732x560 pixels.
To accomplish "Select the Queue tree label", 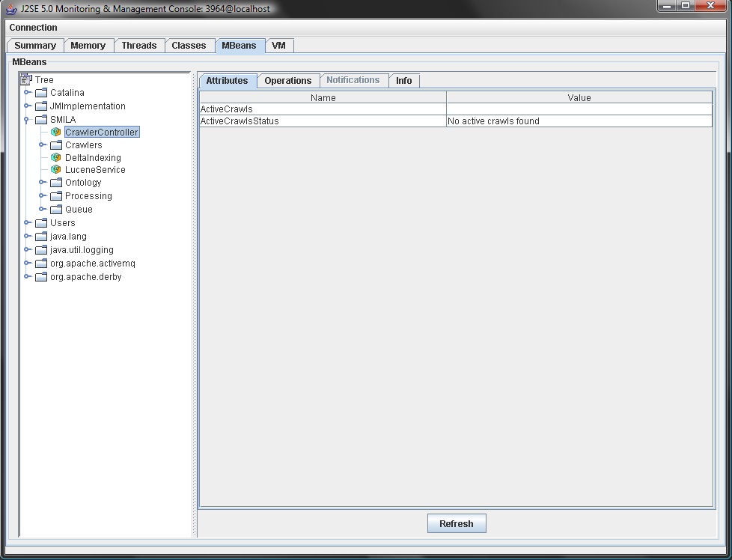I will [x=79, y=210].
